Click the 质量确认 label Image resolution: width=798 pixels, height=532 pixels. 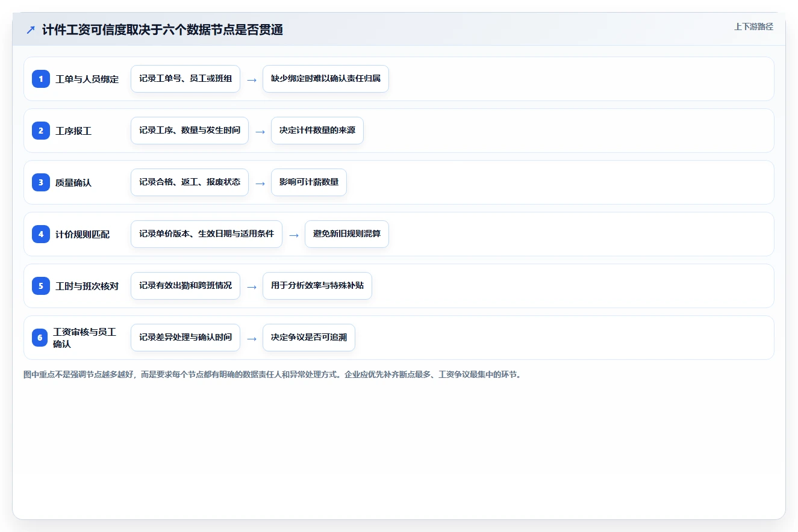click(x=73, y=182)
